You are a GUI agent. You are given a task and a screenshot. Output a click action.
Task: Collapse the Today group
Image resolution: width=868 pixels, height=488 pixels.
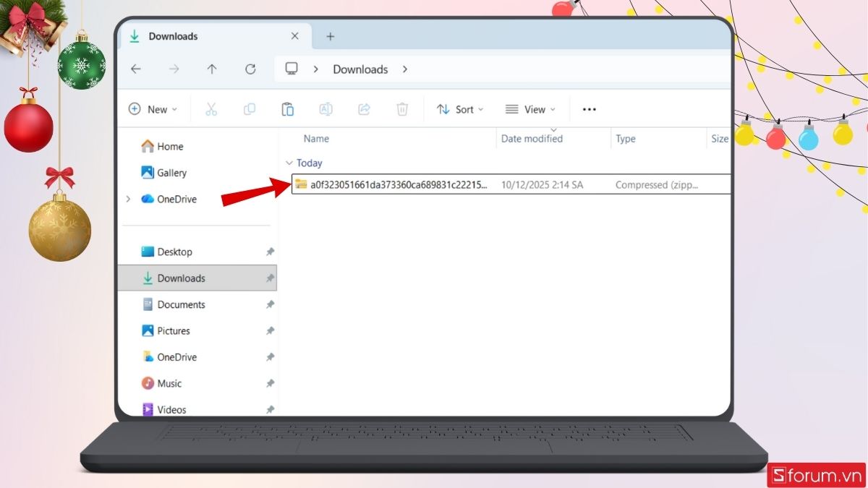[289, 163]
